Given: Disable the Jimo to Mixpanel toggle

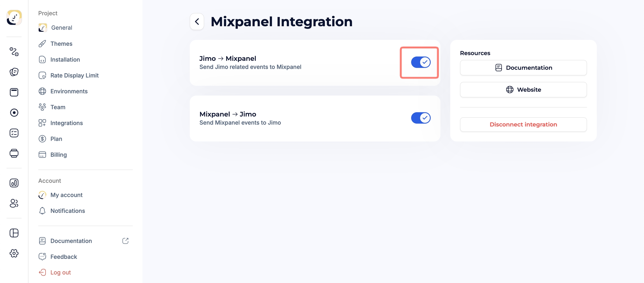Looking at the screenshot, I should coord(421,62).
